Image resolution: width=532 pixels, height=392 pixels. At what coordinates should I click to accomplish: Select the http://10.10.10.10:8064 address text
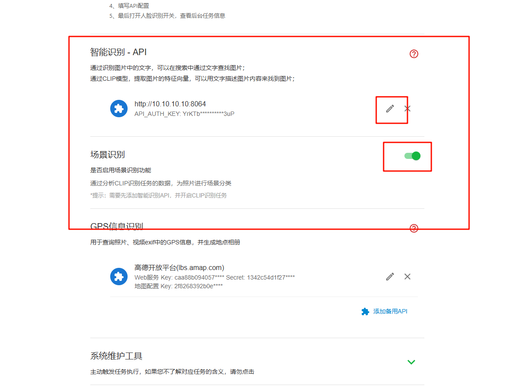tap(170, 104)
